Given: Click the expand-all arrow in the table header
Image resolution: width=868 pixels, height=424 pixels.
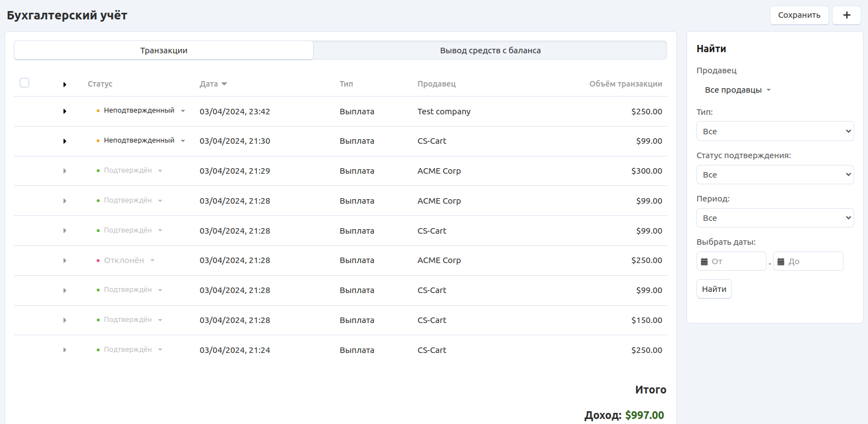Looking at the screenshot, I should coord(65,84).
